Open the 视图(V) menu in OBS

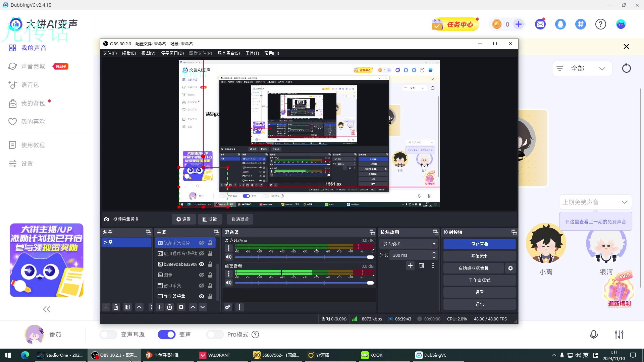pyautogui.click(x=148, y=53)
